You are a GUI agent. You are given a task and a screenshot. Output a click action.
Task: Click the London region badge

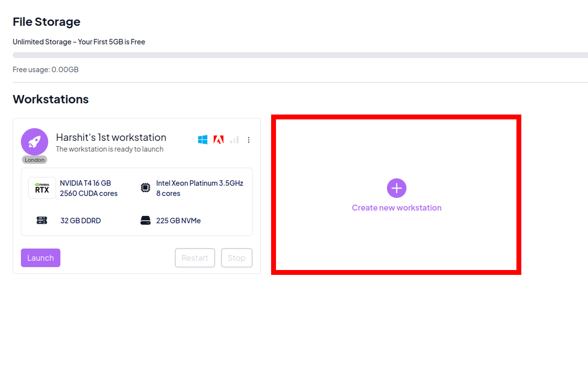tap(35, 160)
